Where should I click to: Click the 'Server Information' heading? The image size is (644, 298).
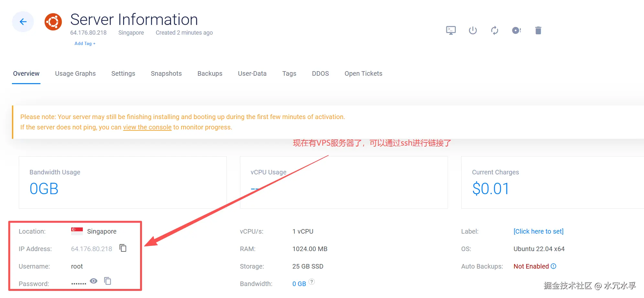(x=134, y=19)
